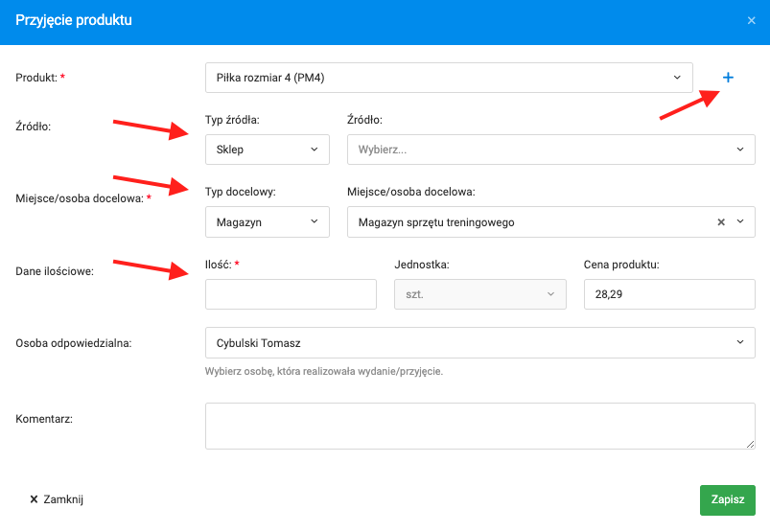
Task: Expand the Osoba odpowiedzialna dropdown
Action: (479, 342)
